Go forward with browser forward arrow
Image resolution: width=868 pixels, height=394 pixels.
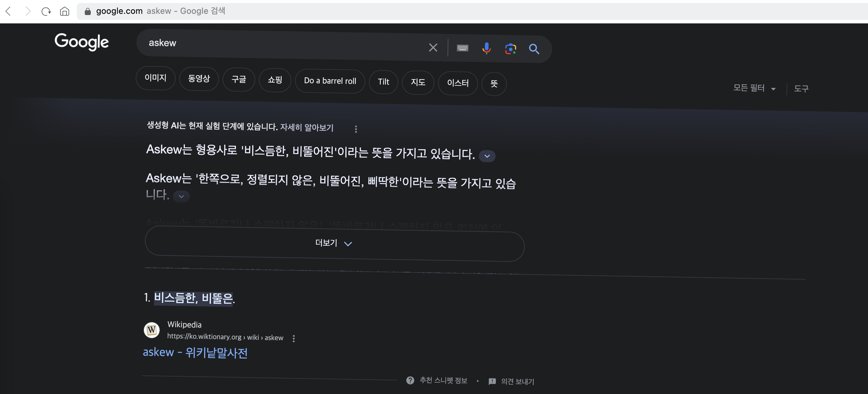[x=28, y=11]
